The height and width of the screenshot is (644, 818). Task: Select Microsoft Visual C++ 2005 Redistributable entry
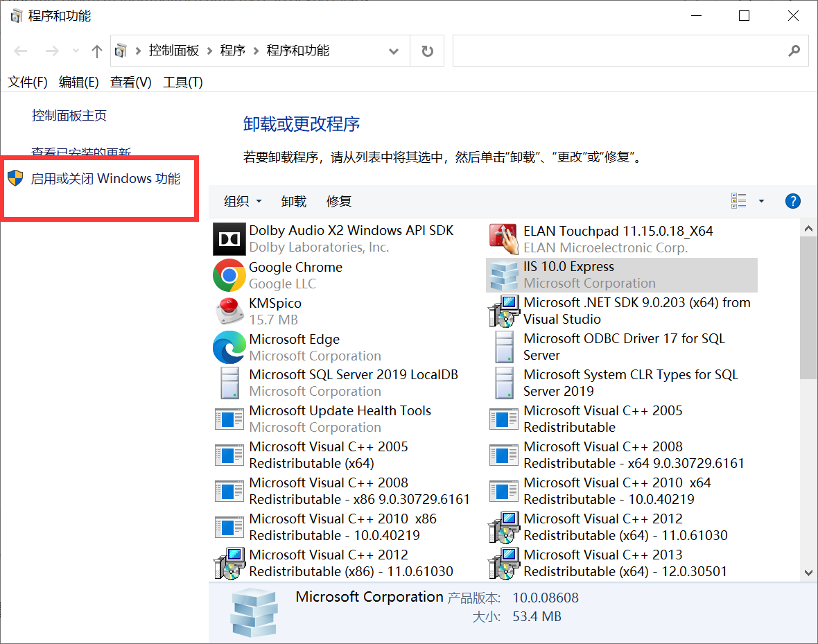(621, 419)
